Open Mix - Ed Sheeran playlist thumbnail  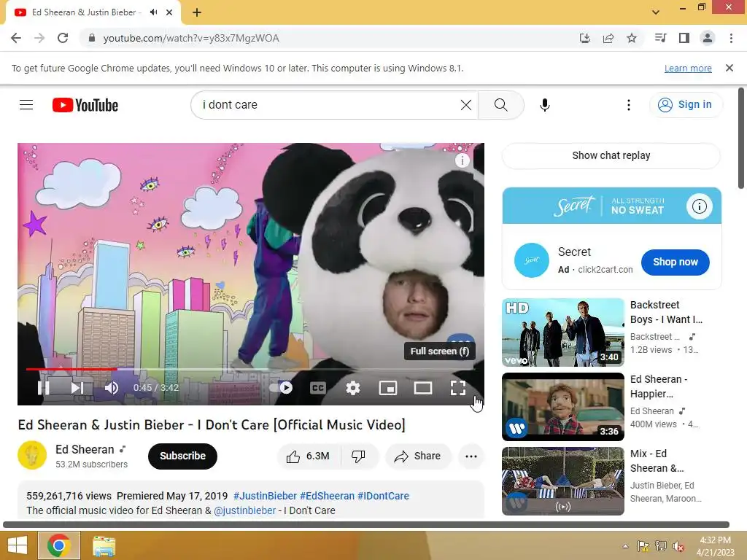tap(562, 481)
